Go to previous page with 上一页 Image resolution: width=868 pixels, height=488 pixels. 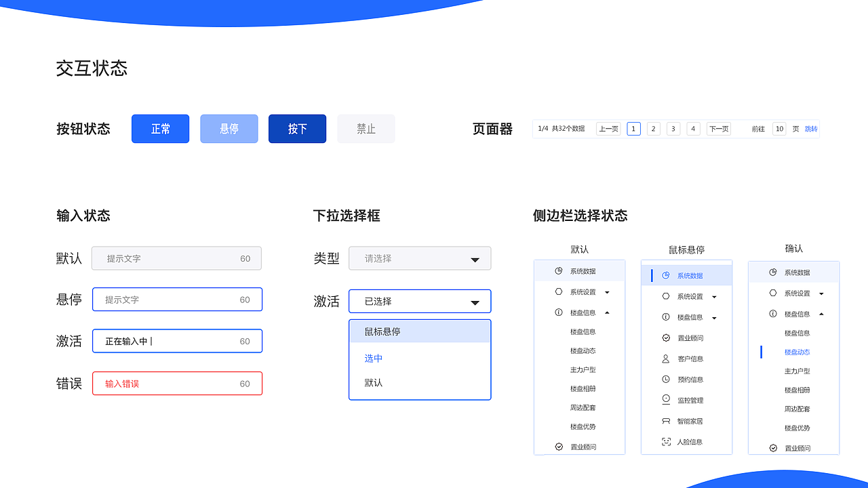point(608,129)
